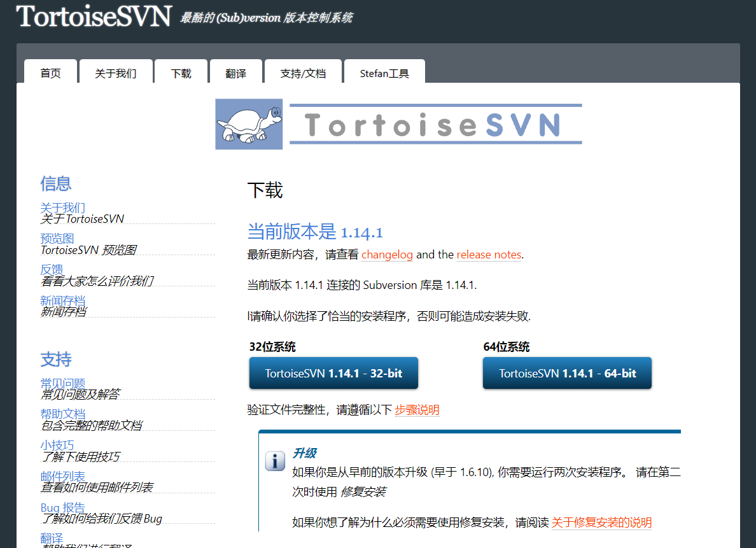Click the TortoiseSVN wordmark banner image
The image size is (756, 548).
(436, 125)
